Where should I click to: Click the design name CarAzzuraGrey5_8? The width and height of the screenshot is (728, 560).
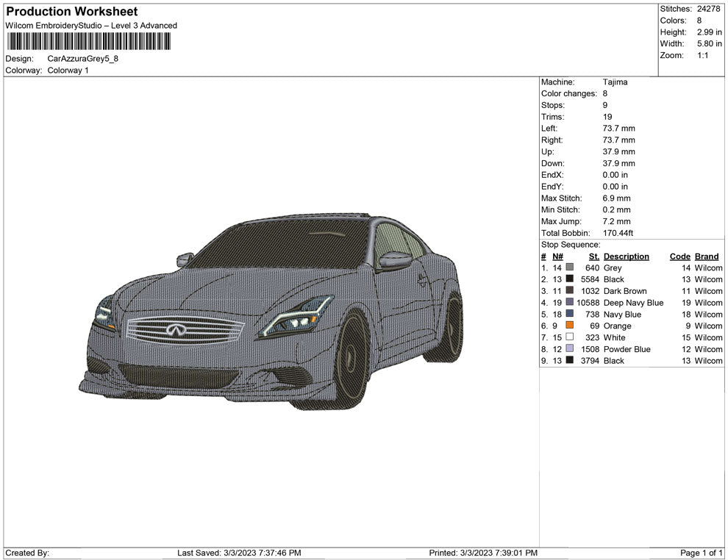click(82, 59)
